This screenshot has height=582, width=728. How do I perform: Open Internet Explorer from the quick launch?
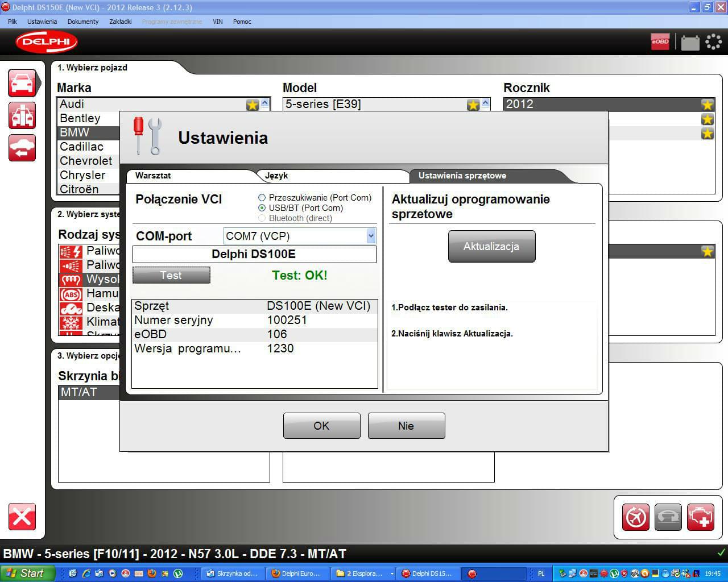pyautogui.click(x=86, y=573)
